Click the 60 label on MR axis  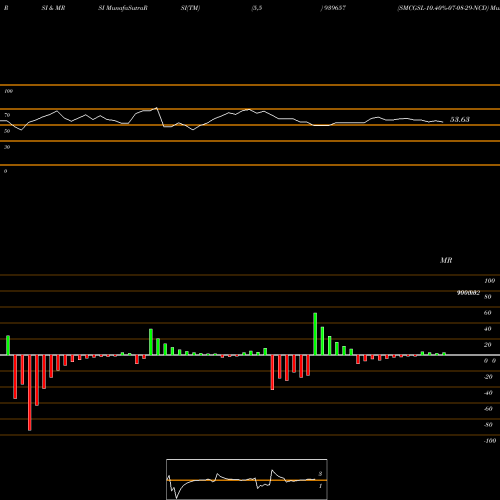pos(488,313)
